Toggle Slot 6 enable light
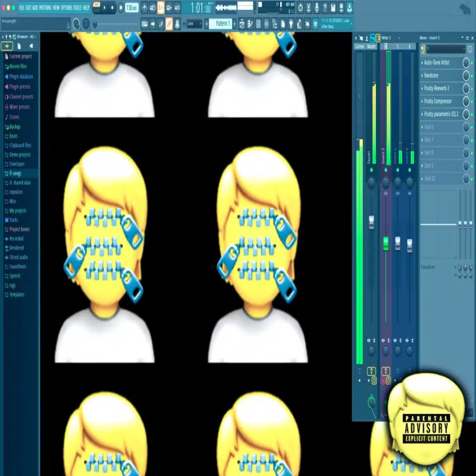 (472, 127)
